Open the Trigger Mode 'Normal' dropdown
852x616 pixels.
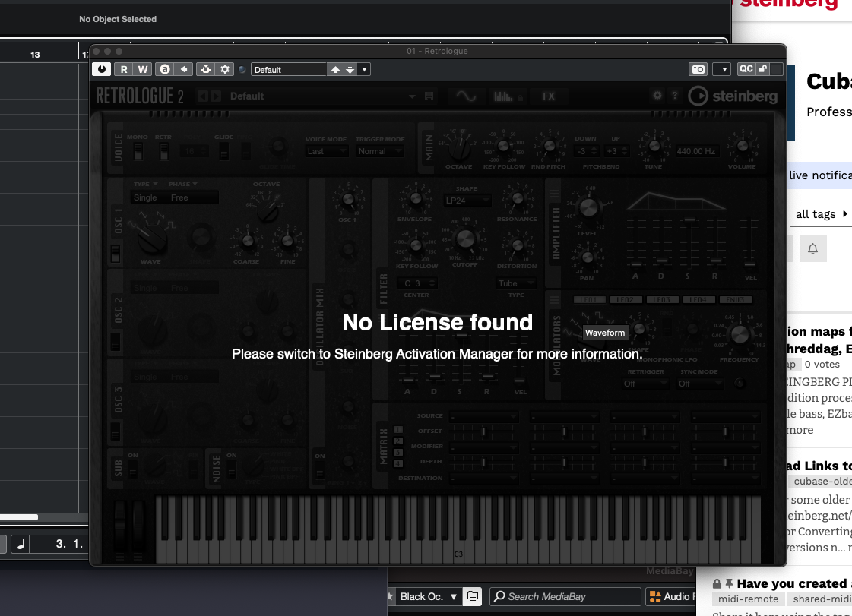[x=379, y=152]
